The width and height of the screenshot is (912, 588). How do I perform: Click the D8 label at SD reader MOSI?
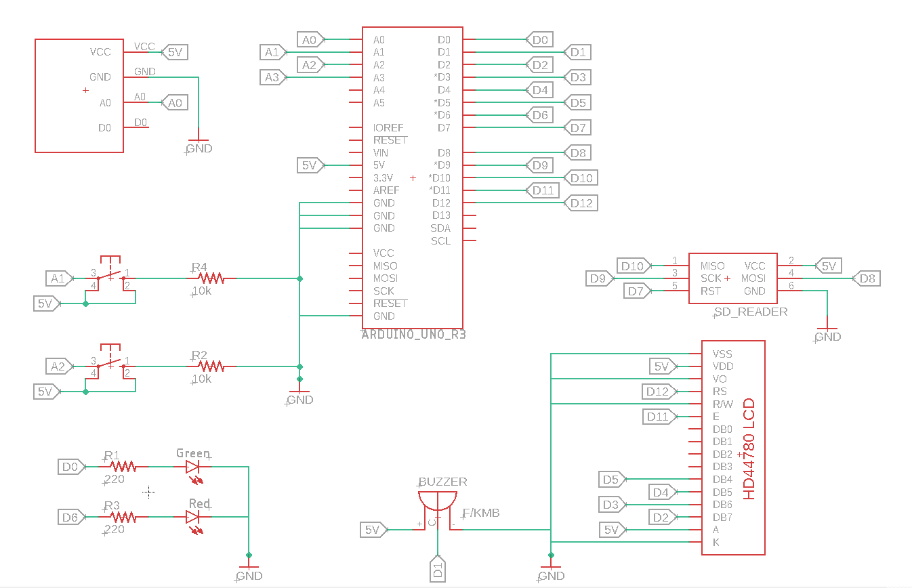867,278
